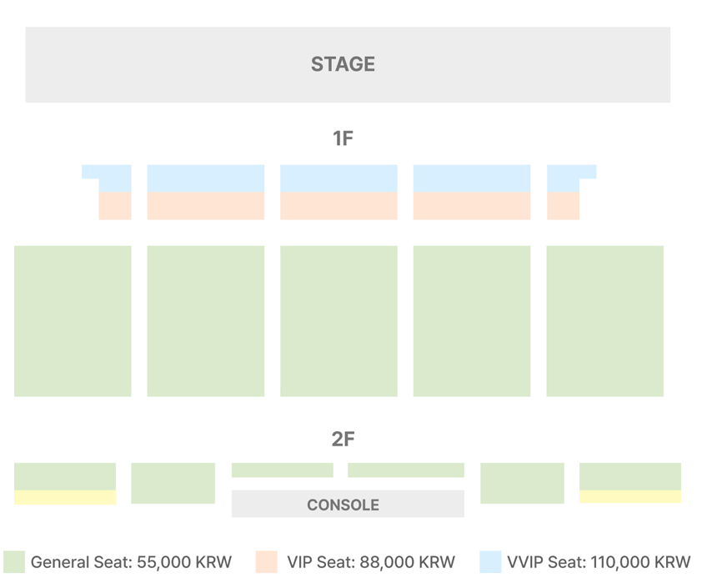The image size is (707, 588).
Task: Choose the second-from-left VIP peach block
Action: 205,206
